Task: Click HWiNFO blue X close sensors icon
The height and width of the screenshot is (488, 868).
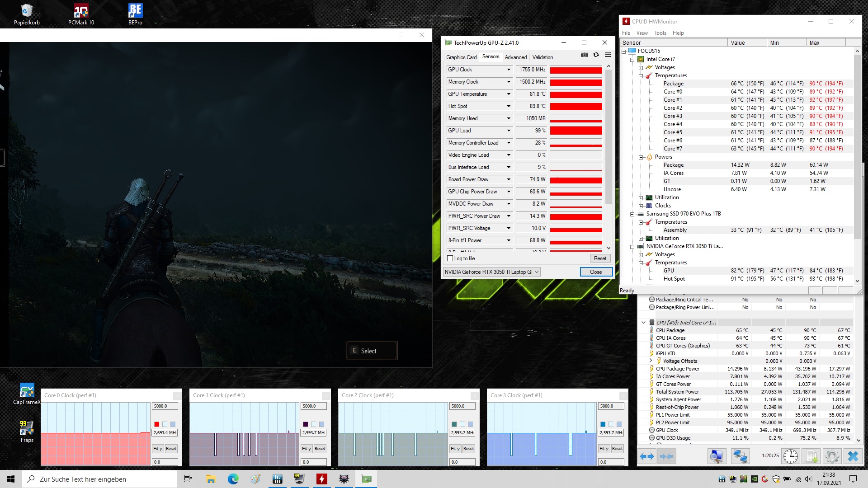Action: [x=853, y=456]
